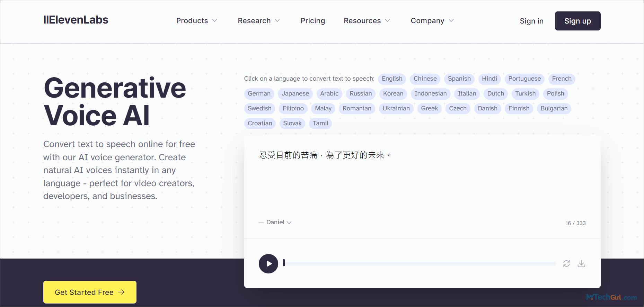Screen dimensions: 644x307
Task: Click the Sign in link
Action: click(x=531, y=21)
